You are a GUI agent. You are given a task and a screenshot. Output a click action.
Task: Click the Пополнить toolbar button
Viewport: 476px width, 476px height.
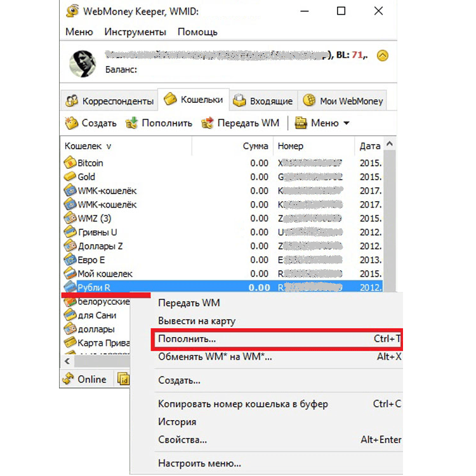[x=159, y=123]
